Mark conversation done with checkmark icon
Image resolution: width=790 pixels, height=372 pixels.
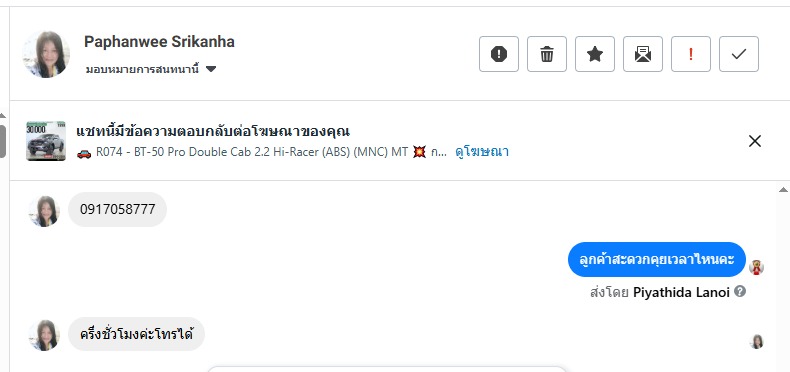(x=739, y=54)
